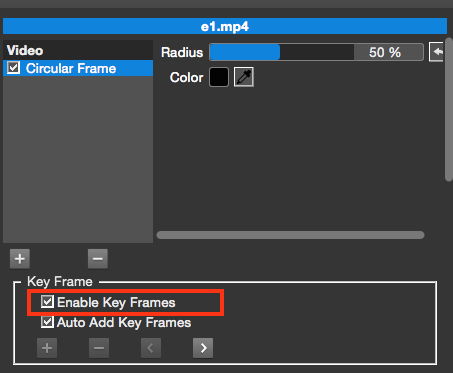Jump to next key frame
Image resolution: width=453 pixels, height=373 pixels.
point(203,348)
